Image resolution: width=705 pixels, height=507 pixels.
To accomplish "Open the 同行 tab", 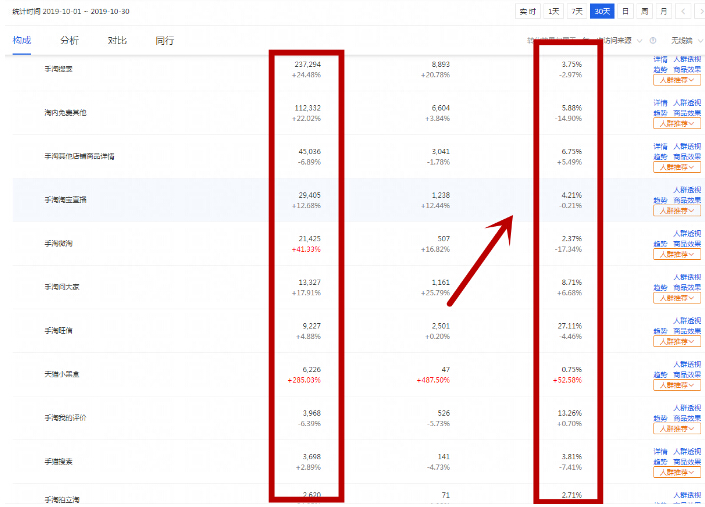I will (x=164, y=41).
